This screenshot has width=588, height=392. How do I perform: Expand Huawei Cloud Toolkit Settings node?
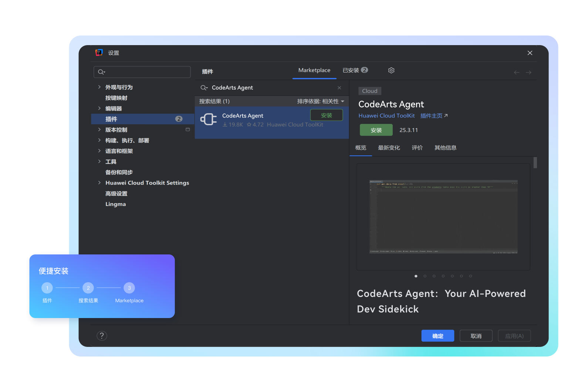(x=99, y=183)
